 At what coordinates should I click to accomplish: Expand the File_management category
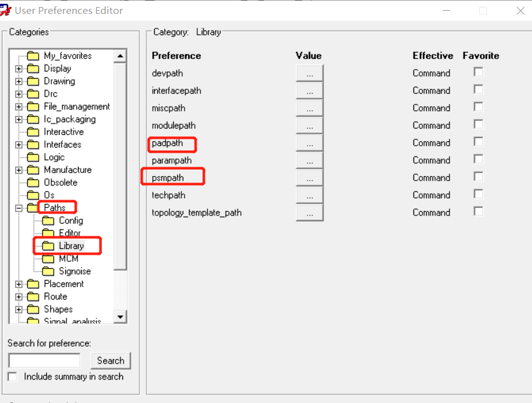[19, 106]
